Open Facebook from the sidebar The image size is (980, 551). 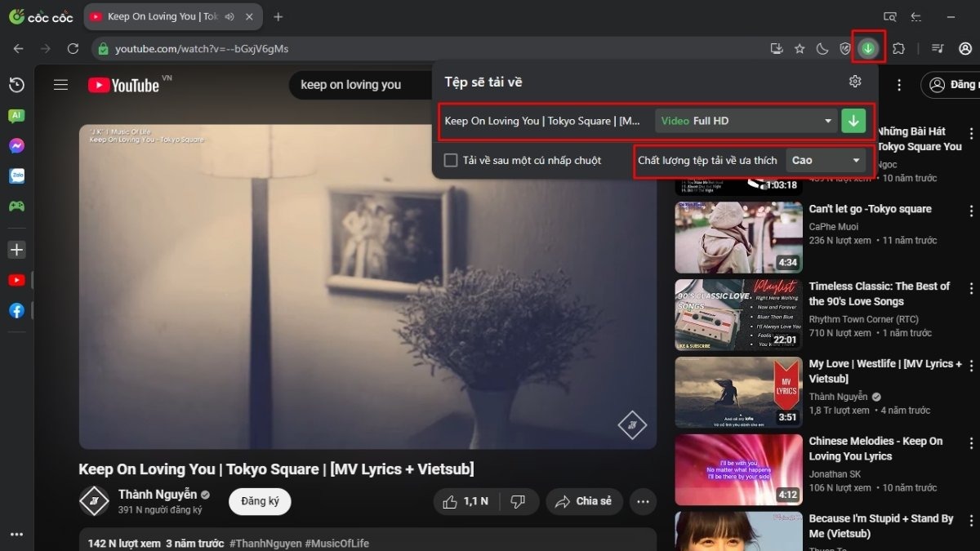tap(16, 310)
